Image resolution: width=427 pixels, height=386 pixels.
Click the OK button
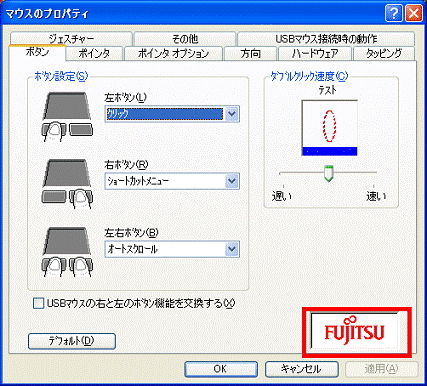coord(221,369)
